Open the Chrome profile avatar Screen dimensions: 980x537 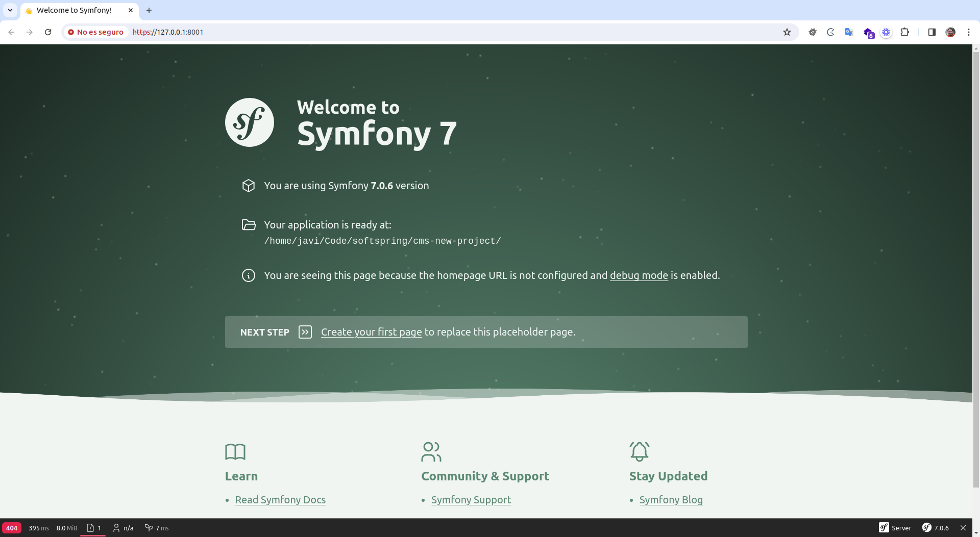[950, 32]
